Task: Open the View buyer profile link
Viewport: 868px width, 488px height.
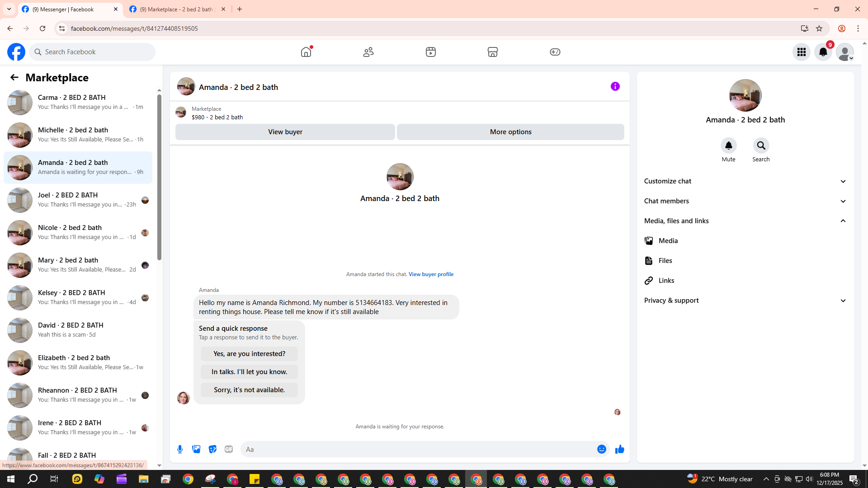Action: (431, 274)
